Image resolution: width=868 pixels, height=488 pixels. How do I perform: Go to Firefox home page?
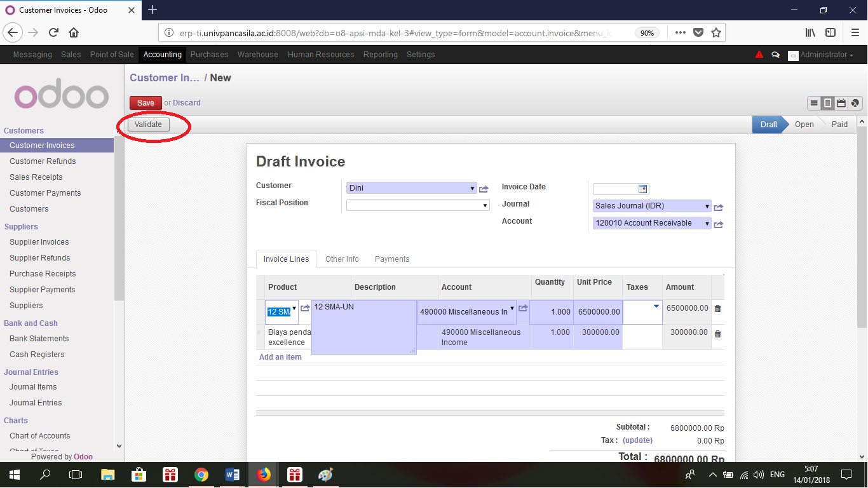74,32
